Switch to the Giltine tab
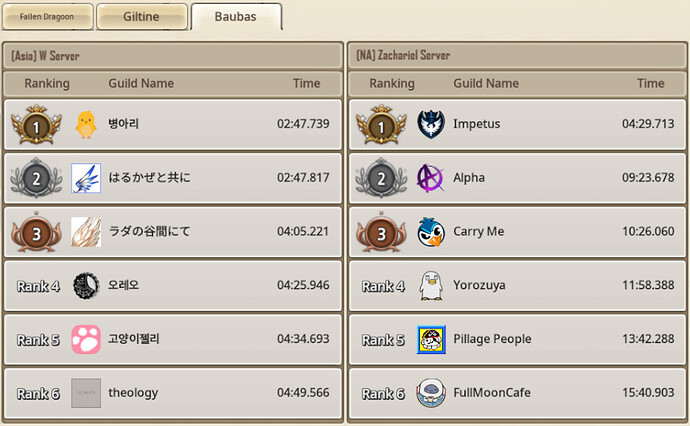 click(x=142, y=17)
